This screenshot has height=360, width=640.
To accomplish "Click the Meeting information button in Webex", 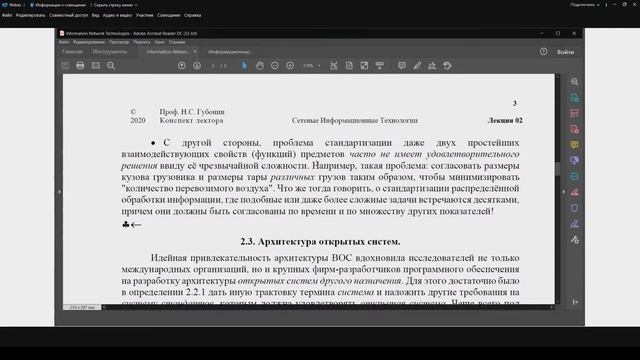I will click(x=58, y=5).
